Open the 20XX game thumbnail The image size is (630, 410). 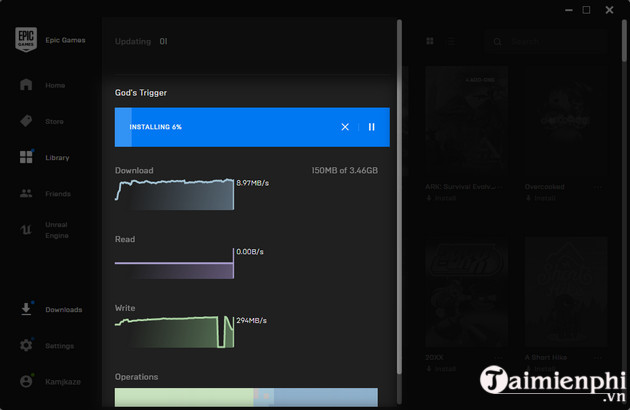coord(466,292)
